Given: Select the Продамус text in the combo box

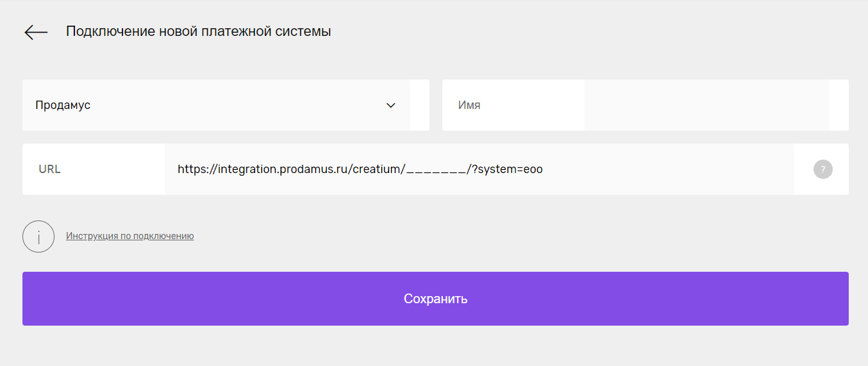Looking at the screenshot, I should (x=63, y=105).
